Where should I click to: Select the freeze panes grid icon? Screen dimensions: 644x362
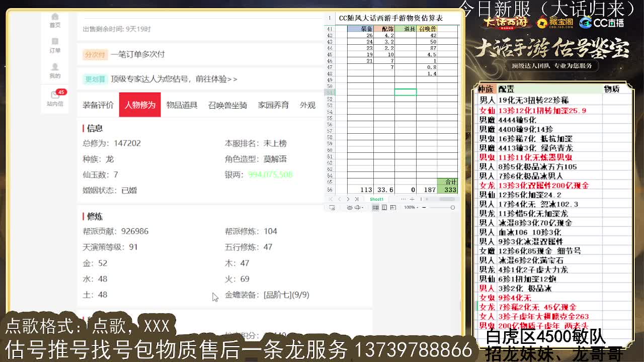click(376, 207)
